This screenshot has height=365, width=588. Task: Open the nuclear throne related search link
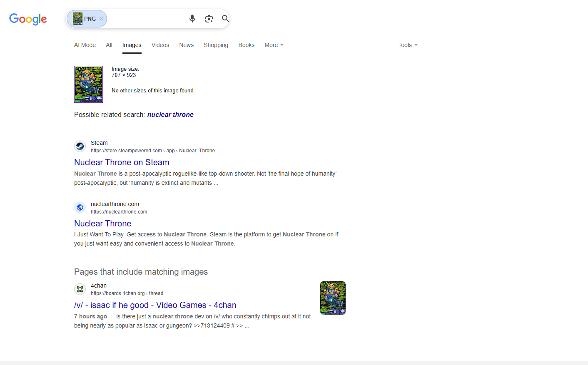tap(170, 115)
